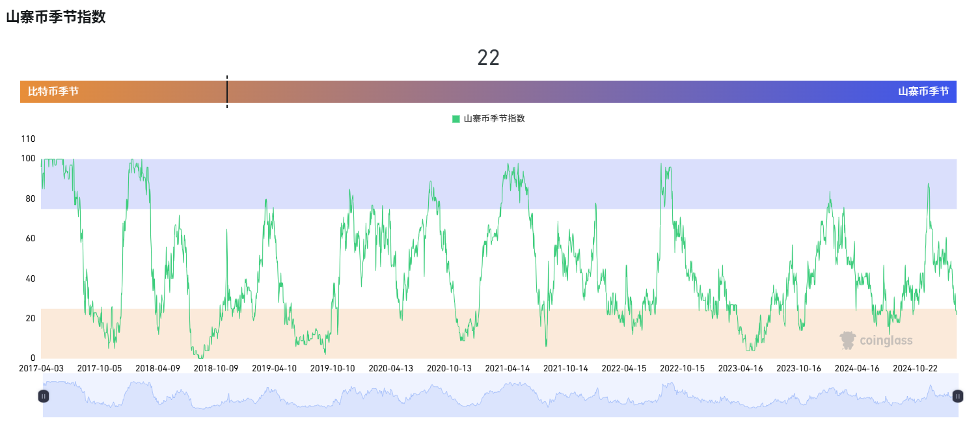Click the black marker on gradient bar

pos(227,92)
